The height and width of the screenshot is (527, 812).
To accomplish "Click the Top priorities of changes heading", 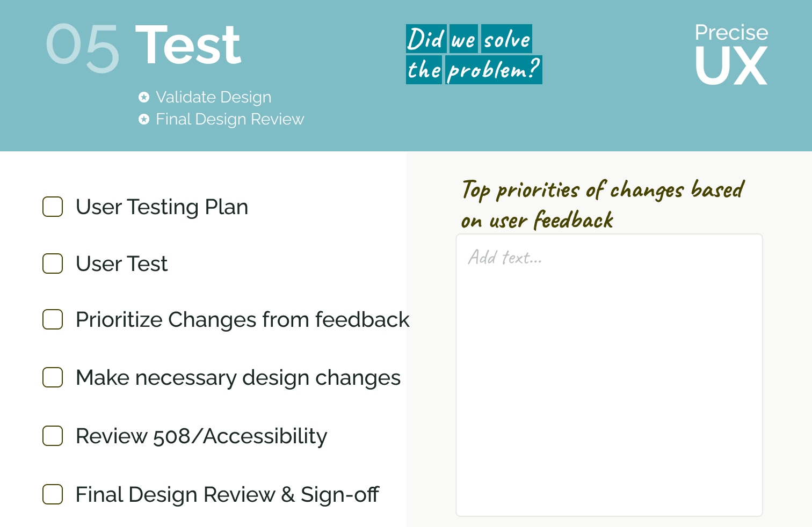I will (601, 204).
